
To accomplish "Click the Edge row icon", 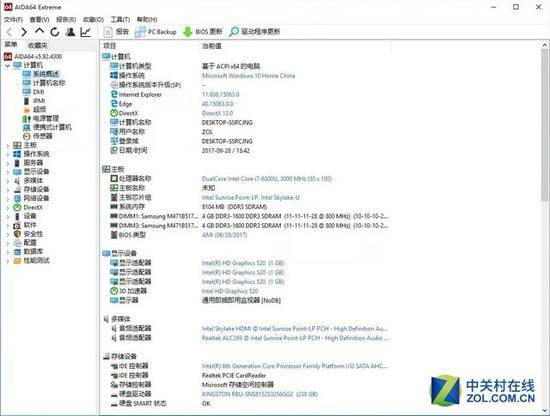I will pos(114,104).
